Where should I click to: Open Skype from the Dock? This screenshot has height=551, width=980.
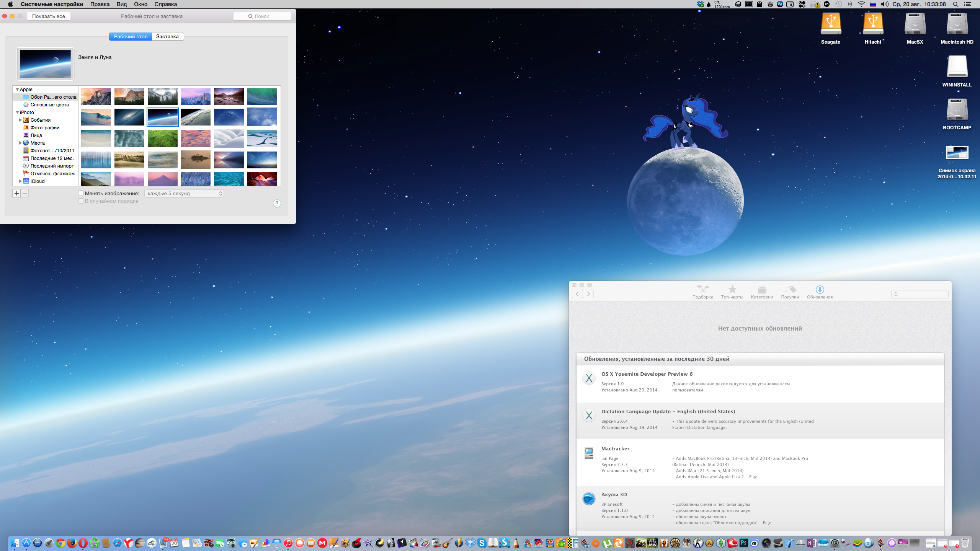[482, 543]
